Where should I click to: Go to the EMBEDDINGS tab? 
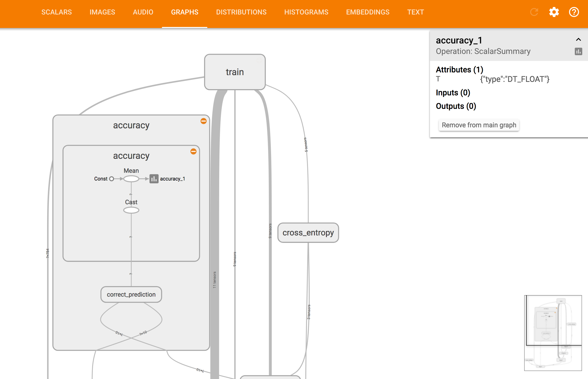[368, 12]
